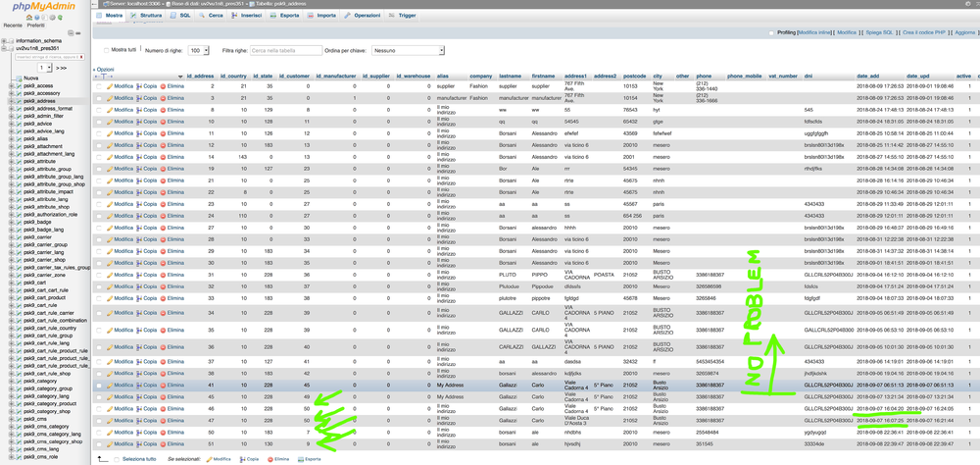Click Copia icon for row id_address 3
Image resolution: width=980 pixels, height=465 pixels.
click(x=139, y=98)
